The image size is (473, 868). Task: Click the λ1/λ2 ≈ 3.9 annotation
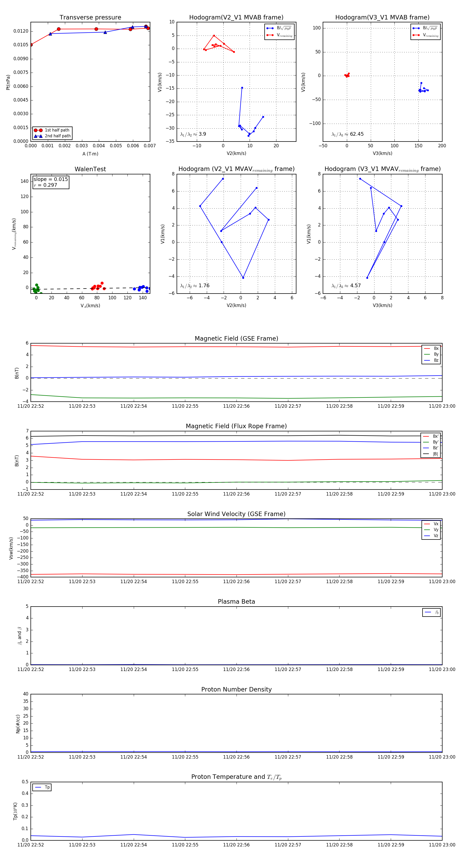click(x=193, y=134)
